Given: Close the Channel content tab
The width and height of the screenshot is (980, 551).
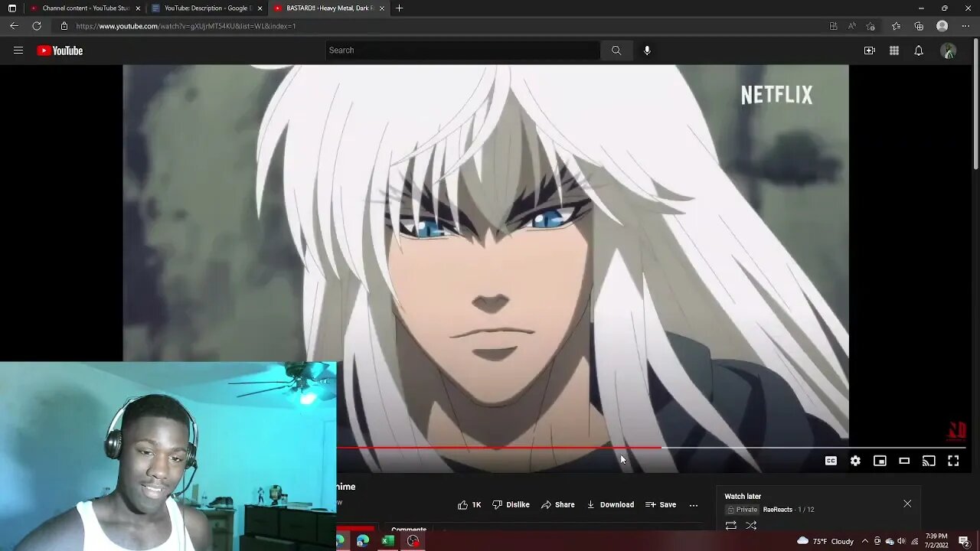Looking at the screenshot, I should pos(138,8).
